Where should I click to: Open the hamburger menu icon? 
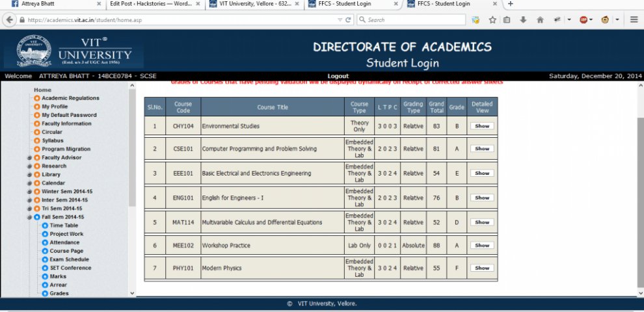tap(634, 19)
